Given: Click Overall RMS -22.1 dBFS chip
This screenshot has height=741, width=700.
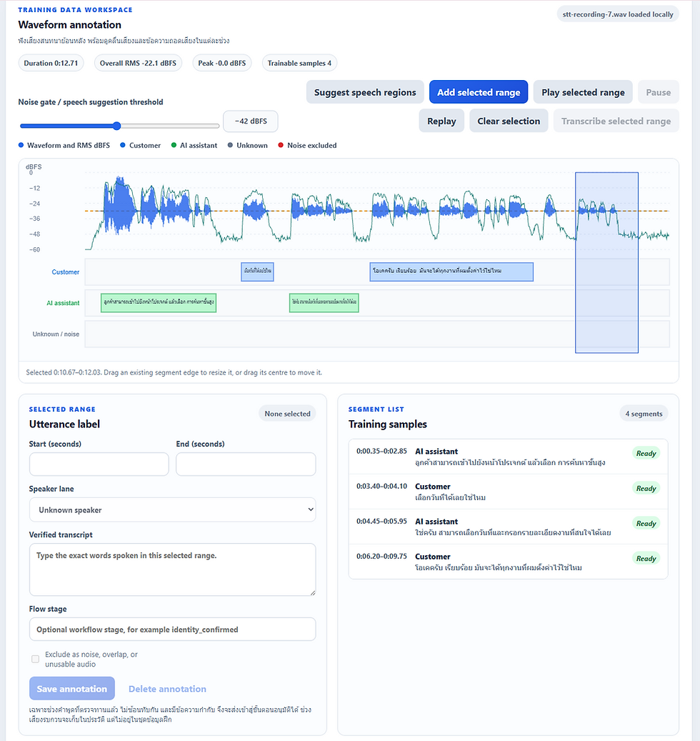Looking at the screenshot, I should [x=138, y=63].
